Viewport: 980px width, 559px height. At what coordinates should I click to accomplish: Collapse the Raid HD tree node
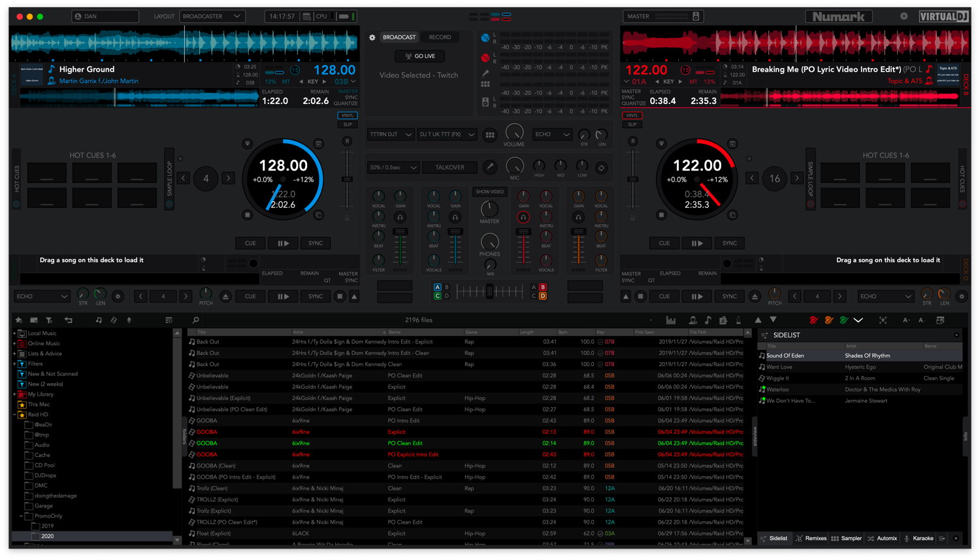coord(14,415)
